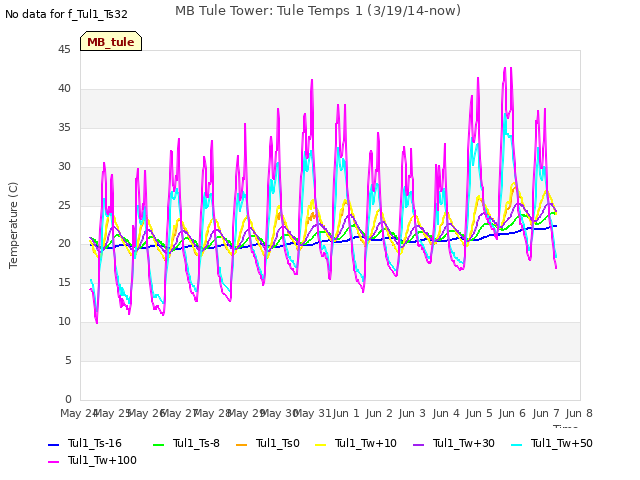Select the Tul1_Ts0 legend label
640x480 pixels.
coord(278,443)
